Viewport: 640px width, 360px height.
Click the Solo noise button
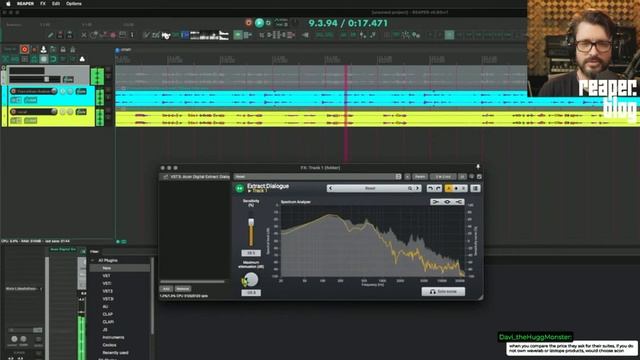pos(443,291)
